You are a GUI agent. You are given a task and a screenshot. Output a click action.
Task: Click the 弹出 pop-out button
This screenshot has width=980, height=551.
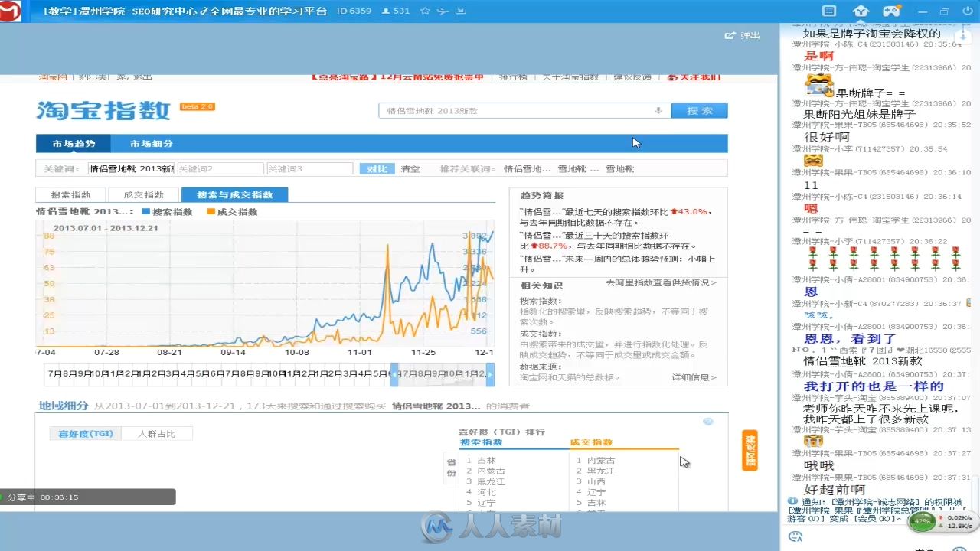pos(743,35)
